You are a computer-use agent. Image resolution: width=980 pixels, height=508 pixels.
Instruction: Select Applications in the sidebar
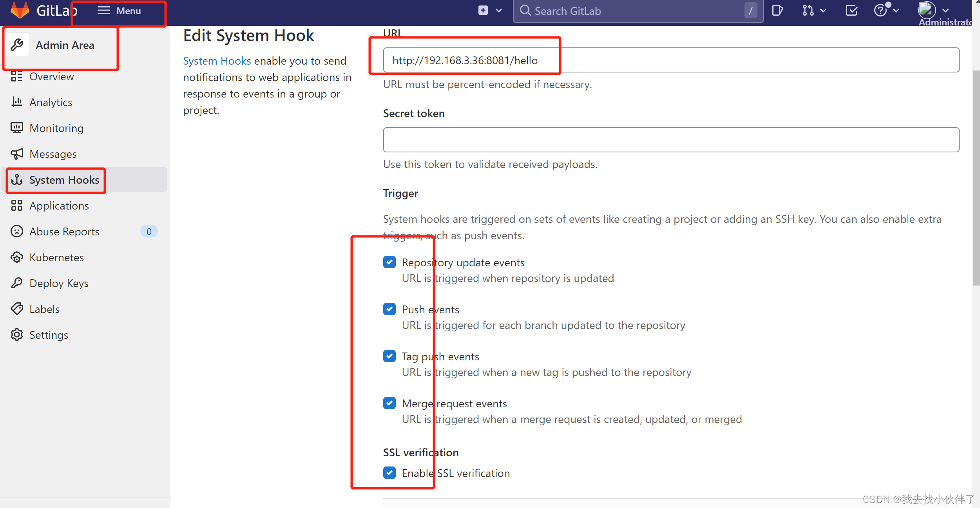click(59, 206)
